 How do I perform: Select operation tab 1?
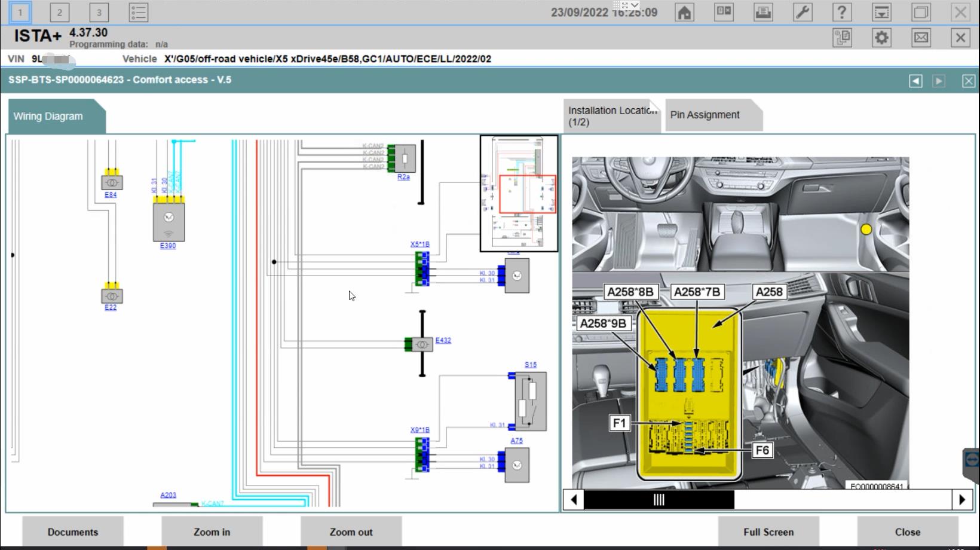point(20,12)
